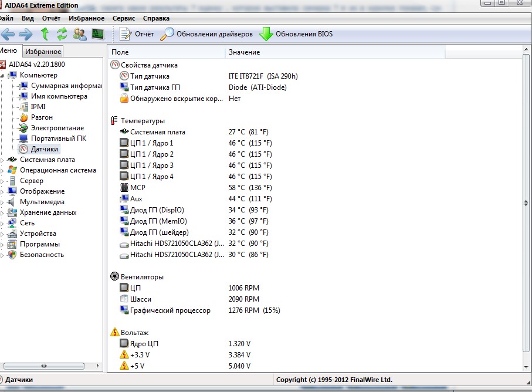Open the Избранное menu
This screenshot has width=532, height=392.
click(x=87, y=18)
